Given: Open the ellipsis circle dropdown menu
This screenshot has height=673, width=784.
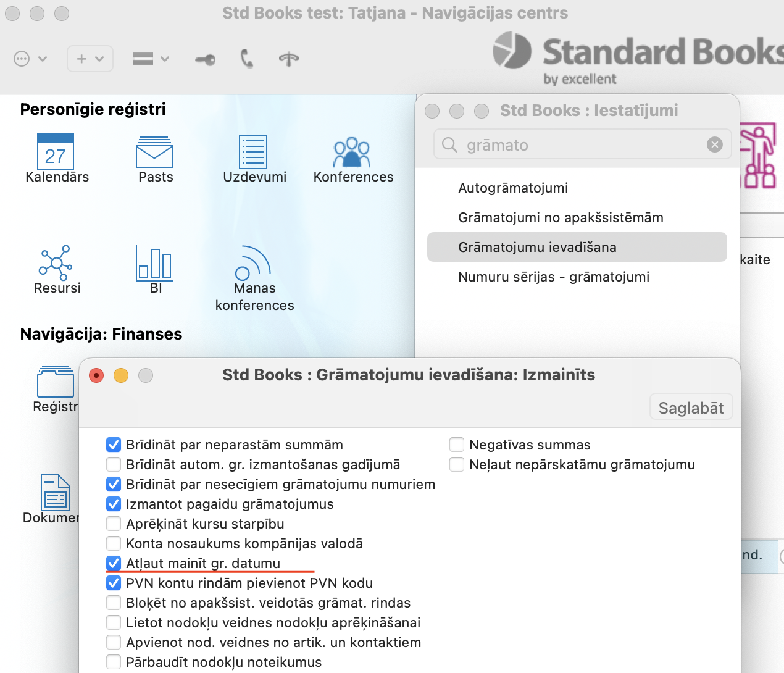Looking at the screenshot, I should click(30, 59).
